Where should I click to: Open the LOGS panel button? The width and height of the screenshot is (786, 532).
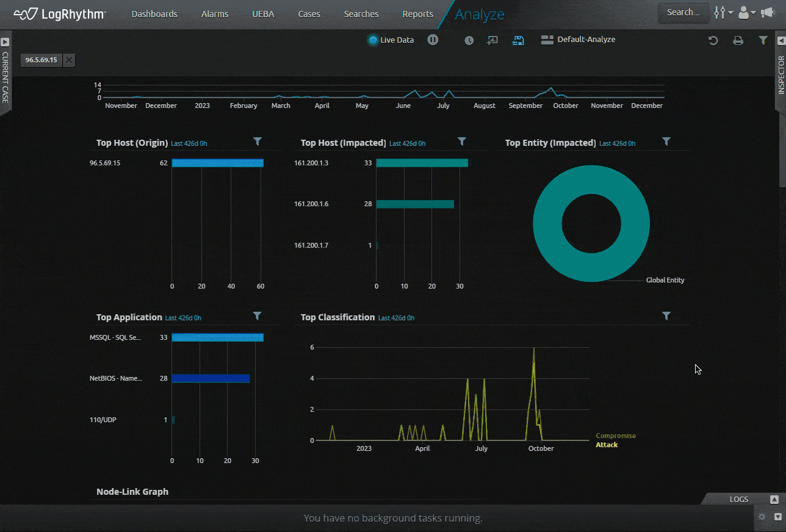pyautogui.click(x=738, y=498)
